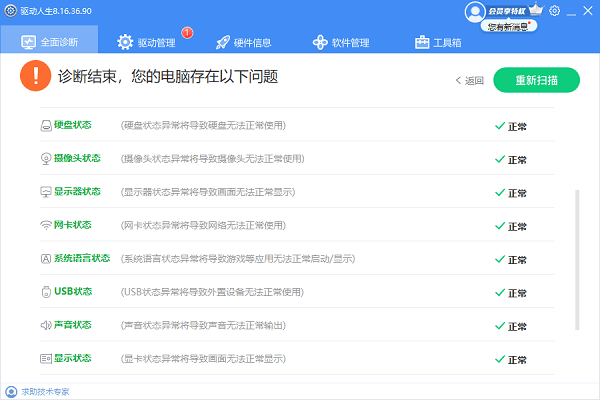
Task: Click the sound status speaker icon
Action: [x=46, y=325]
